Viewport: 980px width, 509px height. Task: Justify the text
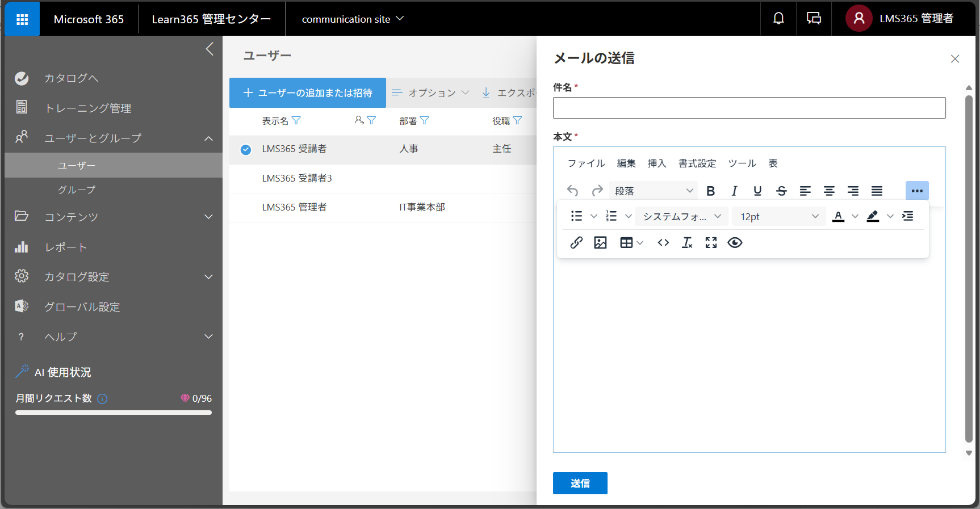click(x=877, y=191)
